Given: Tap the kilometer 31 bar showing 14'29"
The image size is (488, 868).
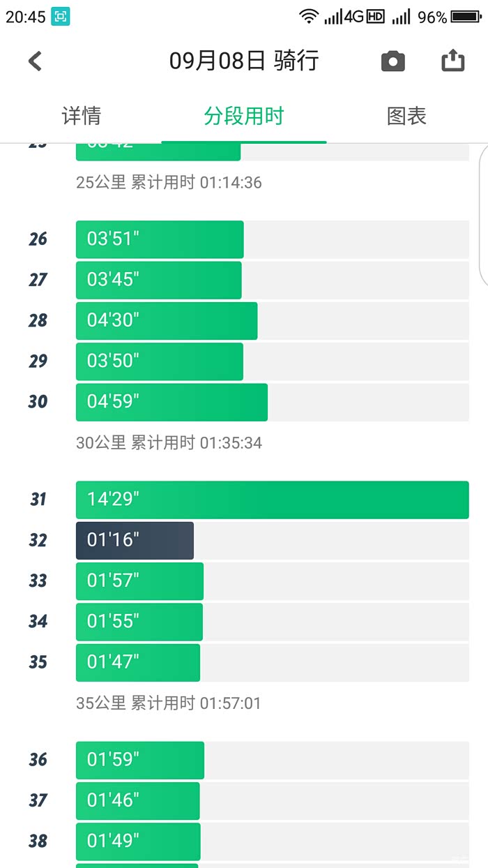Looking at the screenshot, I should (x=272, y=500).
